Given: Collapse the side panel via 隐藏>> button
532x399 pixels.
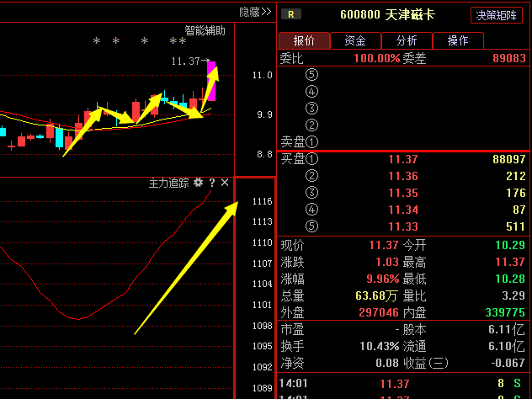Looking at the screenshot, I should coord(254,12).
